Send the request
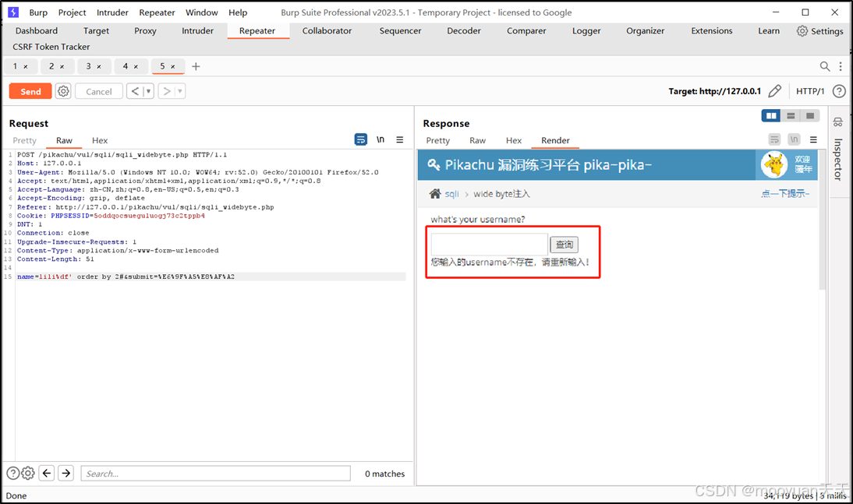Image resolution: width=853 pixels, height=504 pixels. 30,91
